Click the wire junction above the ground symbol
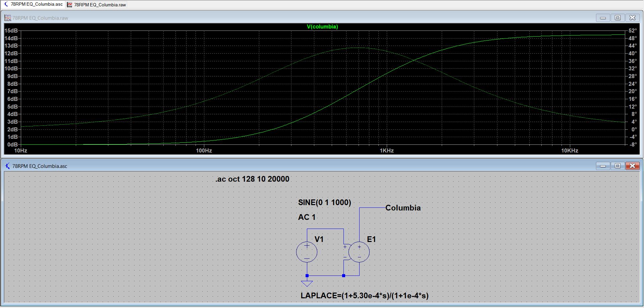This screenshot has height=308, width=644. click(307, 276)
